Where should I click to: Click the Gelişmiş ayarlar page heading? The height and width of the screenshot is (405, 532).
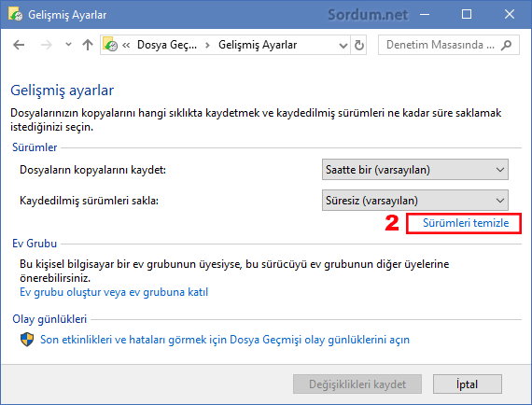[63, 91]
